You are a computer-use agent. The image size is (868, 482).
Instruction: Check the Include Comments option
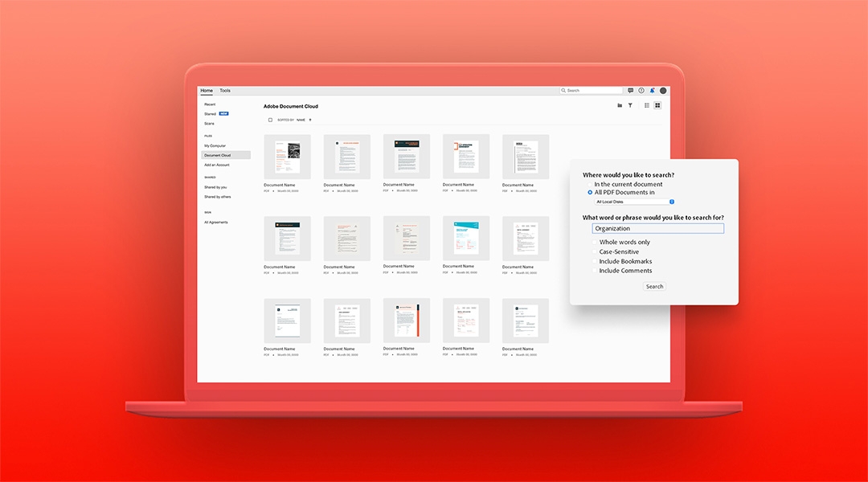[595, 271]
